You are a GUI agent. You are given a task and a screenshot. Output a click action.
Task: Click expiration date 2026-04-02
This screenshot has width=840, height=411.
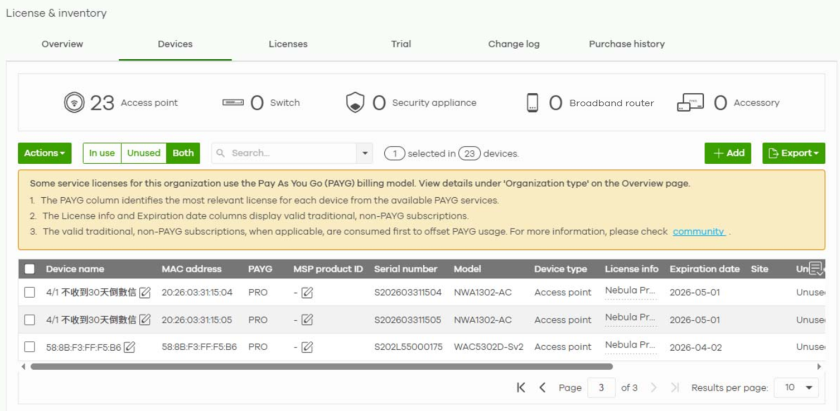pos(696,347)
